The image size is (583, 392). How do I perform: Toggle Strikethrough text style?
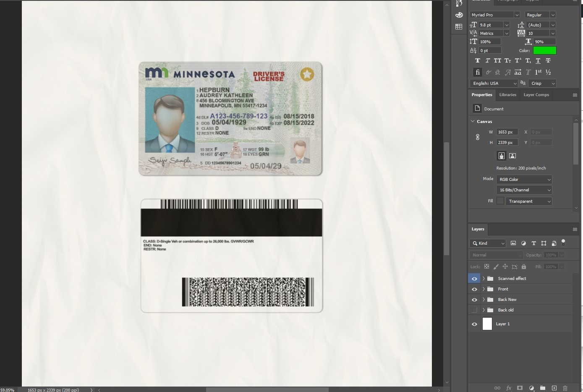tap(548, 60)
